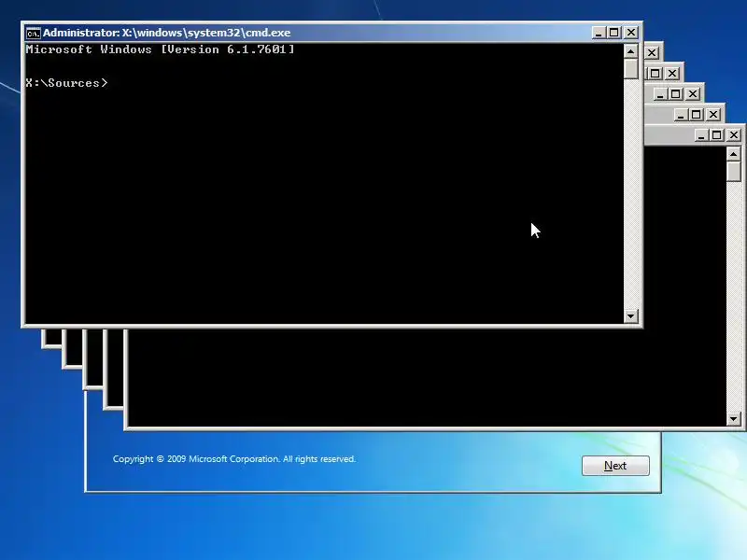Maximize the front Administrator cmd.exe window
This screenshot has height=560, width=747.
tap(614, 33)
